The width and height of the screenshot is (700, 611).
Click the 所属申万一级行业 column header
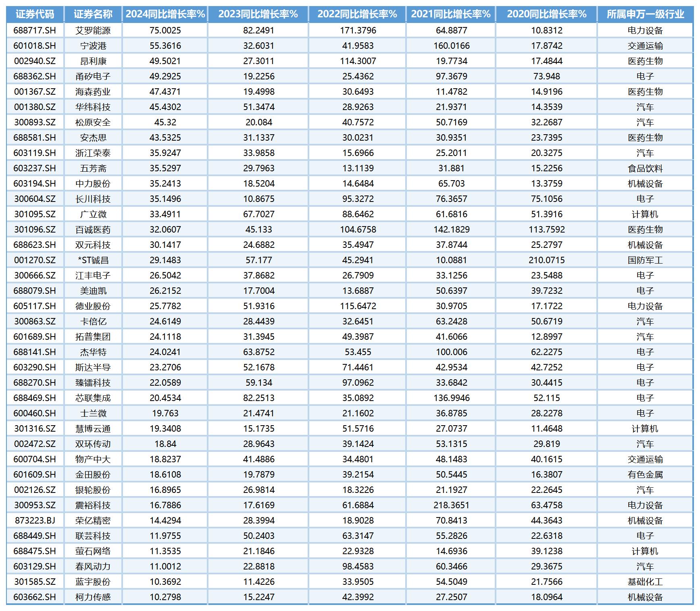tap(645, 14)
